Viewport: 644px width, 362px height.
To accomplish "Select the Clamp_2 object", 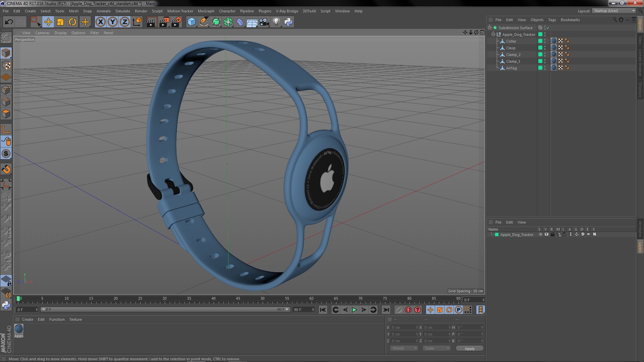I will click(513, 55).
